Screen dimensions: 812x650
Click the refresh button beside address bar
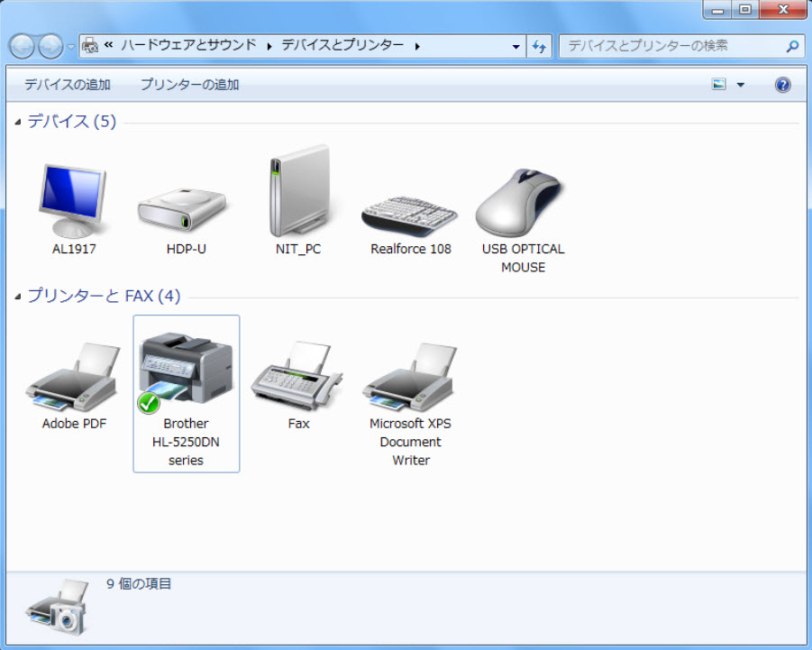[539, 46]
